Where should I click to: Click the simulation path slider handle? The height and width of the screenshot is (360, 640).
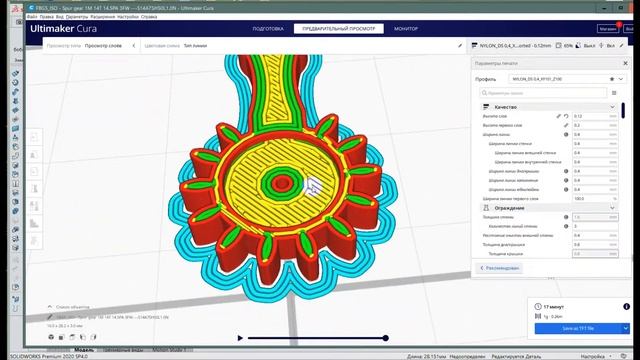385,338
